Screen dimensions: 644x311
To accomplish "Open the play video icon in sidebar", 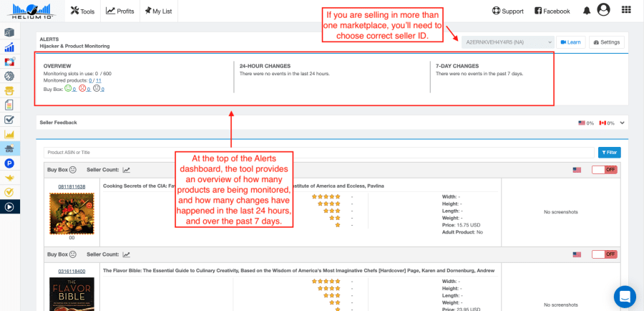I will (x=9, y=206).
